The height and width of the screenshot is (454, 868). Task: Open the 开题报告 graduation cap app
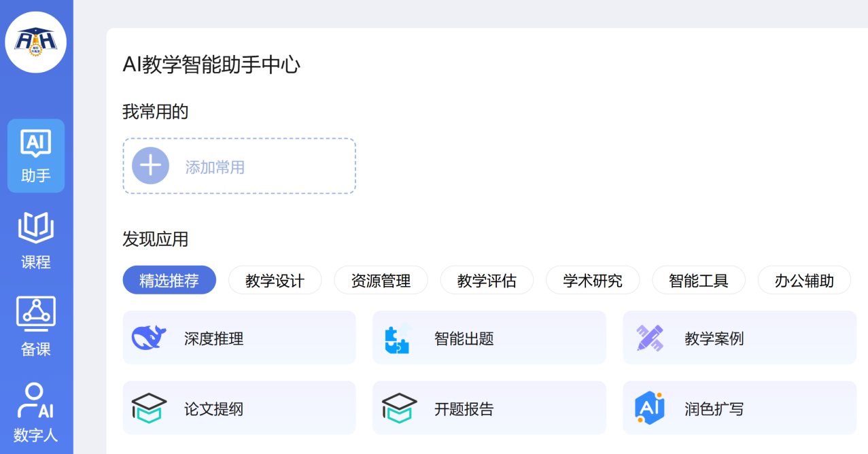pos(399,408)
